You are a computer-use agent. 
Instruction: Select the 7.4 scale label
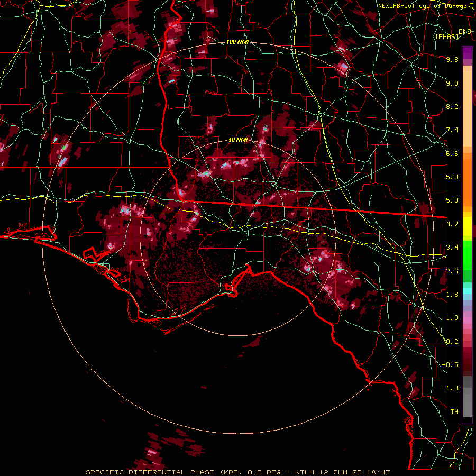452,130
